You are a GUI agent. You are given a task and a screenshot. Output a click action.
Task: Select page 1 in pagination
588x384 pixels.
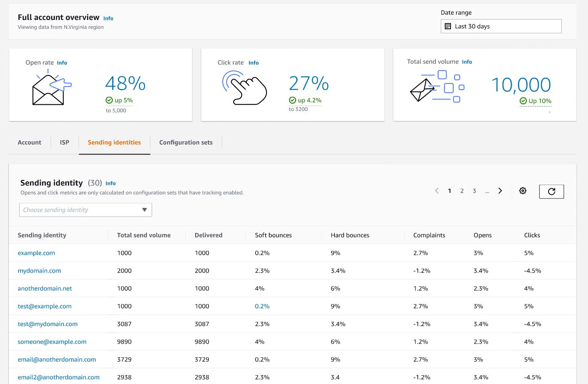tap(450, 191)
